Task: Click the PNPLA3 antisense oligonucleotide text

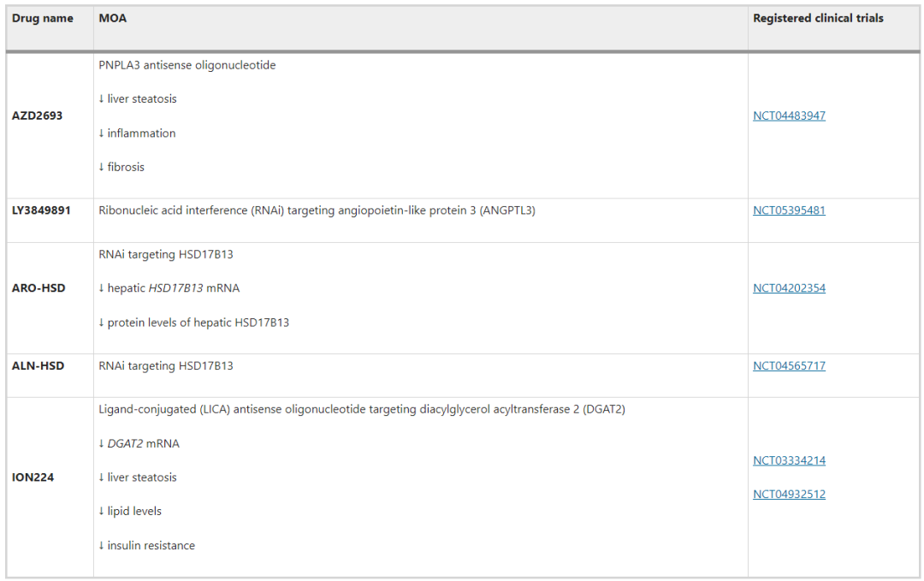Action: tap(187, 65)
